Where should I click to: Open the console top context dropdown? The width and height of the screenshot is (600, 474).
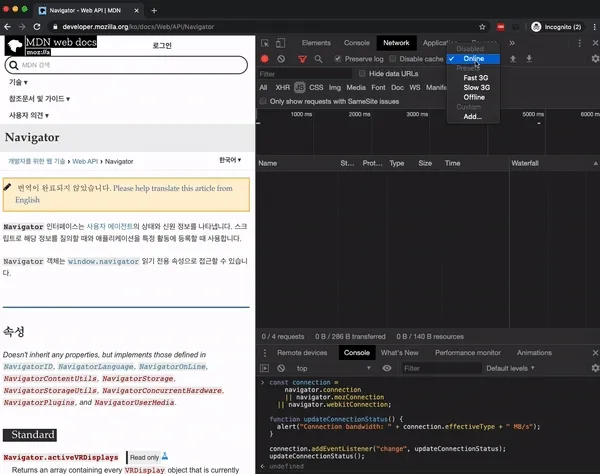click(x=333, y=368)
